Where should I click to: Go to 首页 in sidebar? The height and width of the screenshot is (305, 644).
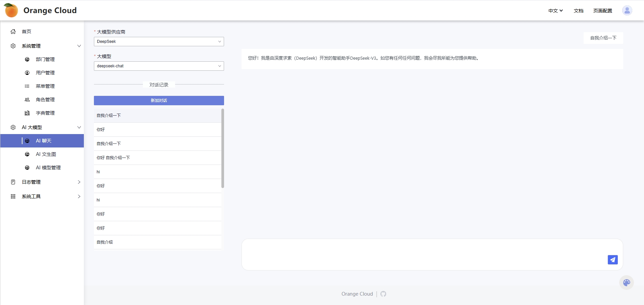tap(42, 32)
